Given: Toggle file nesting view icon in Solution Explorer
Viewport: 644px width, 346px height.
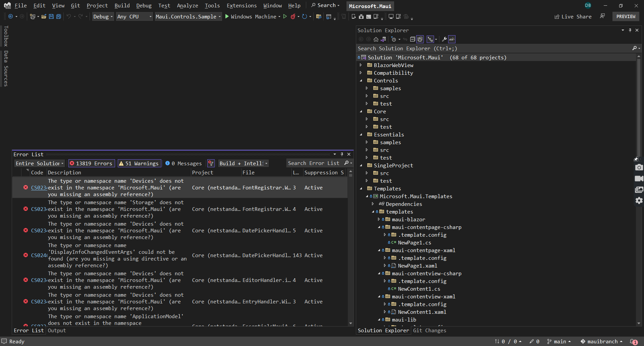Looking at the screenshot, I should click(x=430, y=39).
